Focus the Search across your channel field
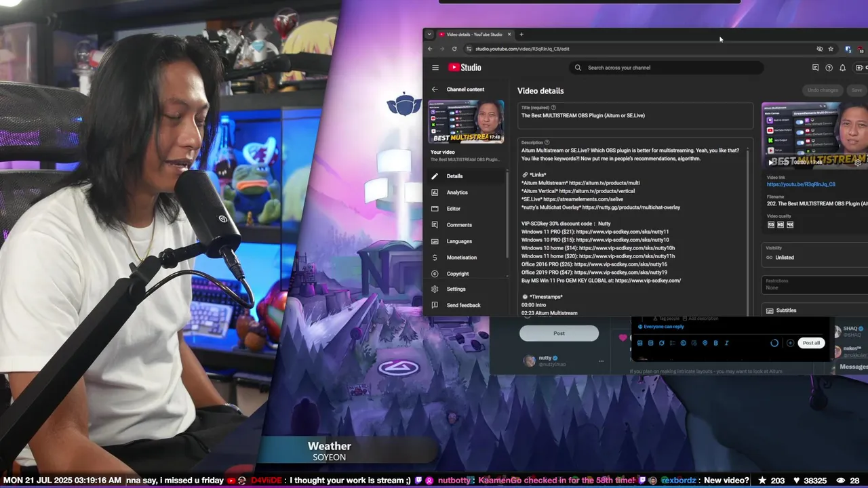The width and height of the screenshot is (868, 488). (666, 68)
